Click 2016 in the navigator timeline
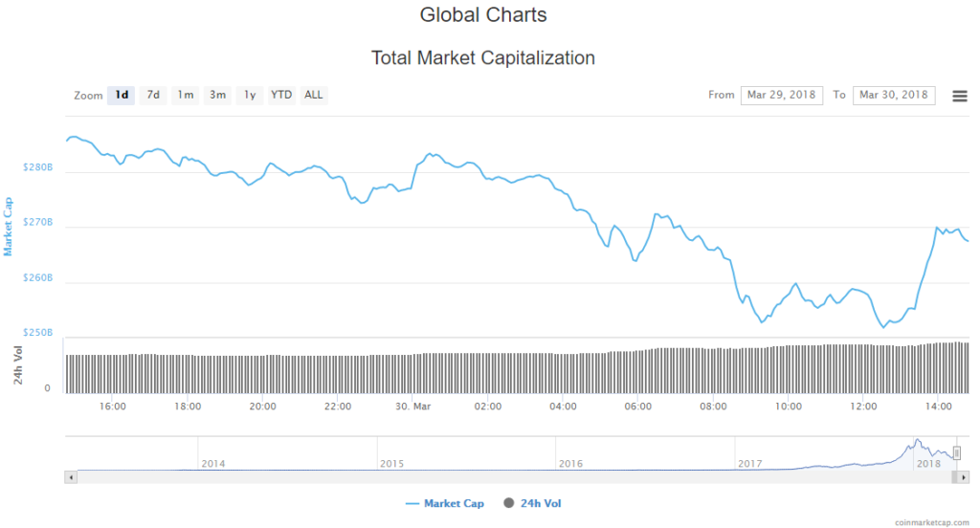 (571, 463)
